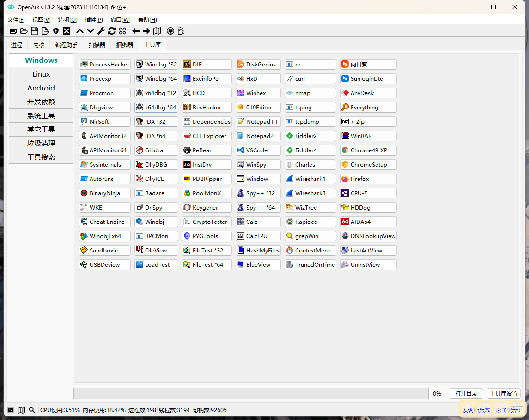Launch ProcessHacker tool

pos(105,64)
